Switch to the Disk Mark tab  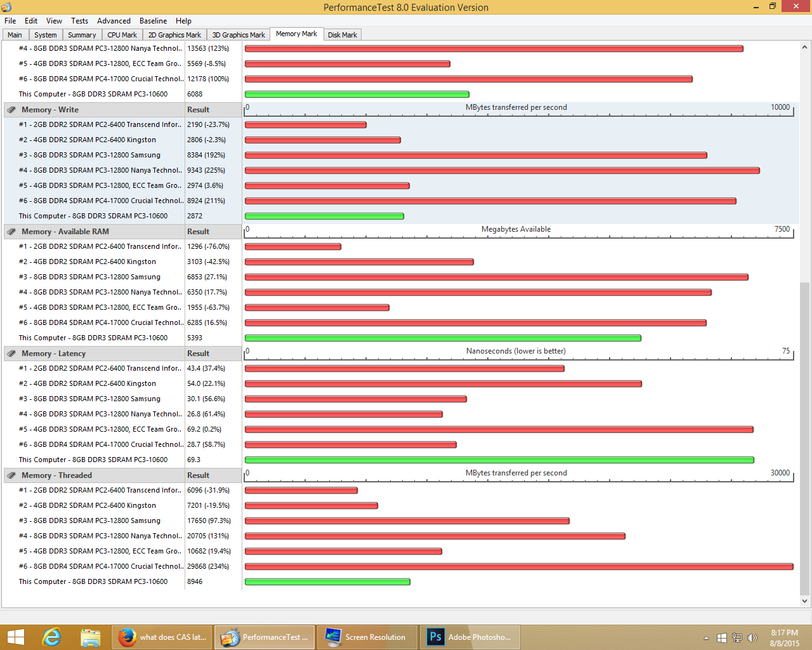point(343,35)
